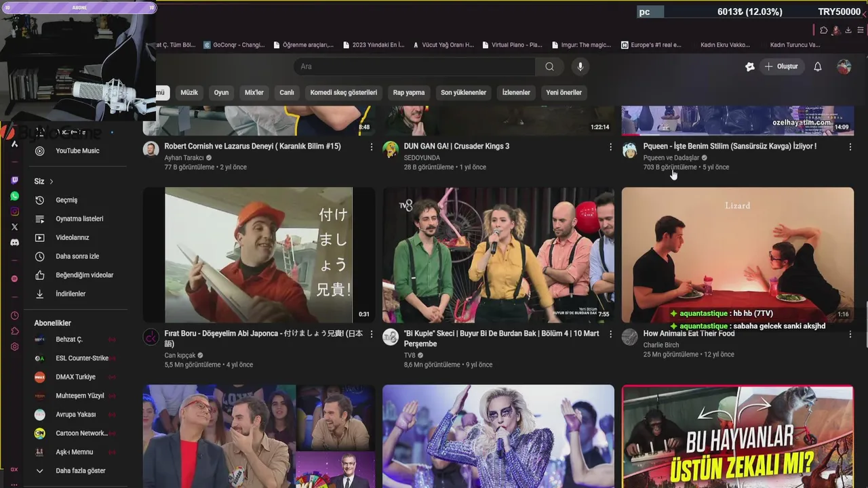Click the YouTube AI sparkle icon beside Oluştur
The image size is (868, 488).
coord(749,66)
